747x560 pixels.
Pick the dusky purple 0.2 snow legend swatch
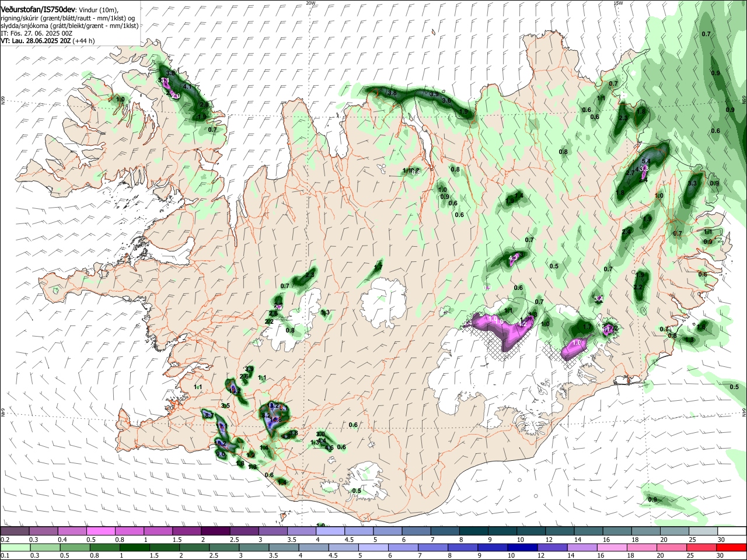pos(15,531)
